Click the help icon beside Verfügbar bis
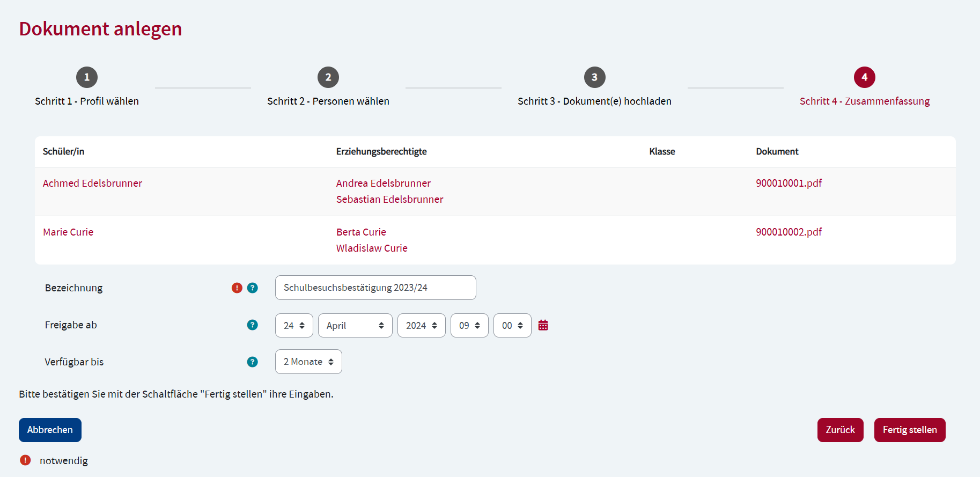Viewport: 980px width, 477px height. pos(252,362)
